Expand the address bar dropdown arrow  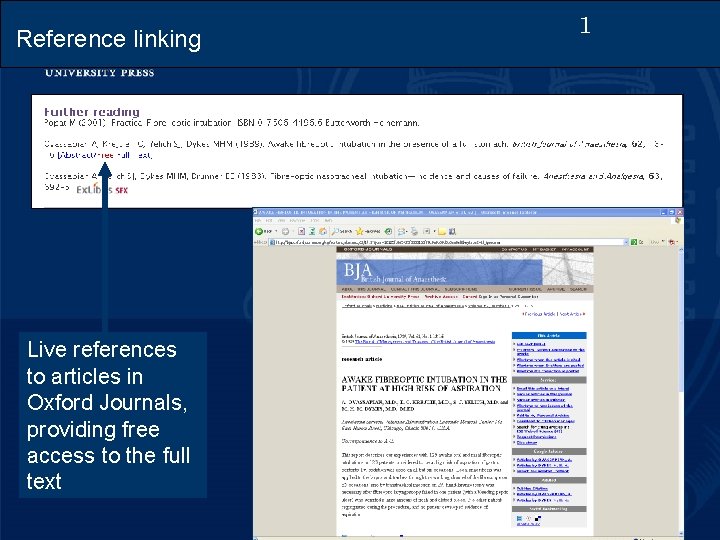point(626,242)
